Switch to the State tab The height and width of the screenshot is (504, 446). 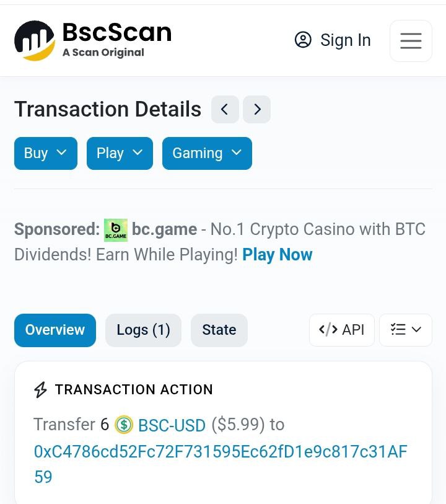click(219, 330)
